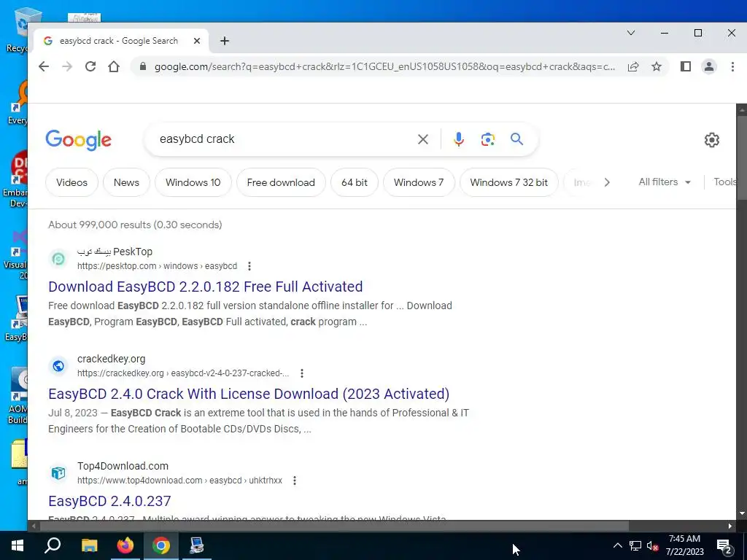View site information via the padlock icon
Image resolution: width=747 pixels, height=560 pixels.
coord(142,66)
